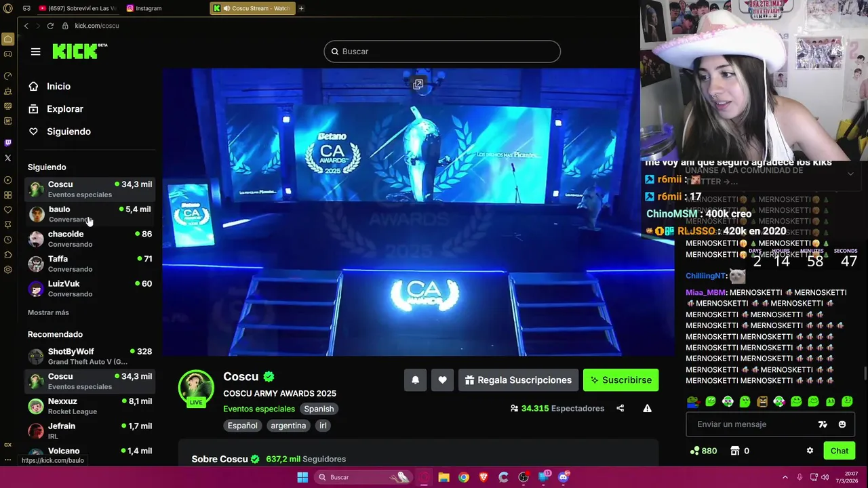Image resolution: width=868 pixels, height=488 pixels.
Task: Launch Google Chrome from taskbar
Action: coord(463,477)
